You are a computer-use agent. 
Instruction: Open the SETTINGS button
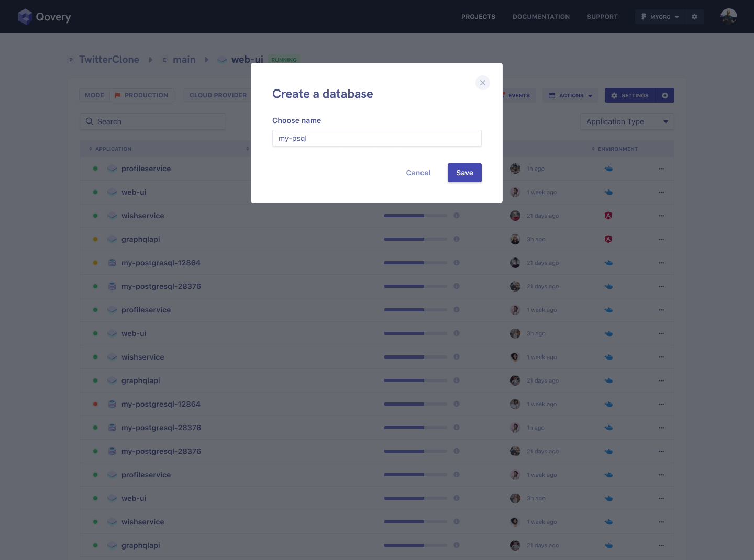coord(630,95)
